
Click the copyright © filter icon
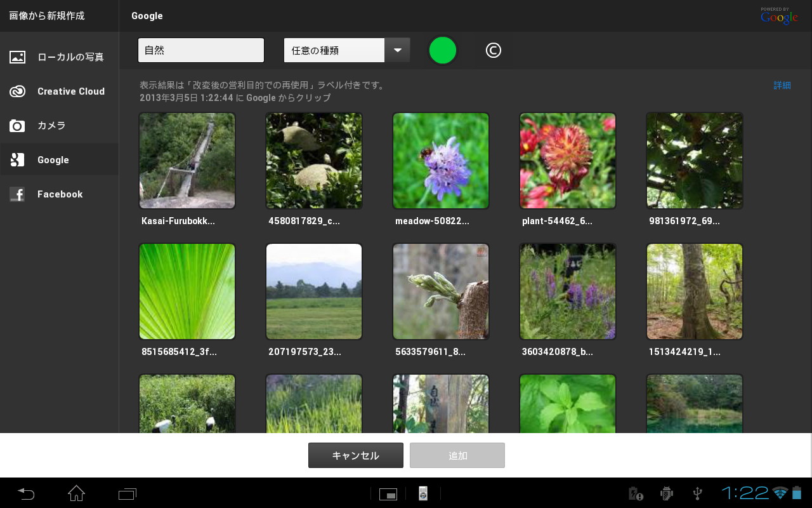pyautogui.click(x=494, y=50)
